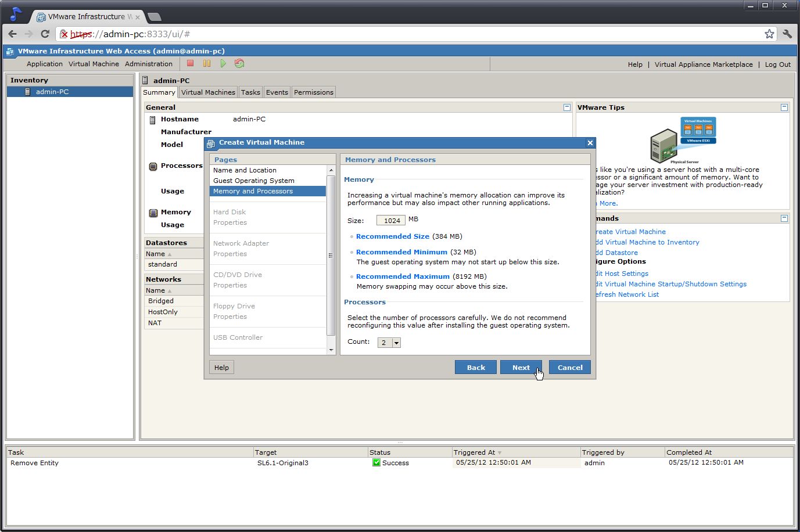Click the Next button

(521, 367)
